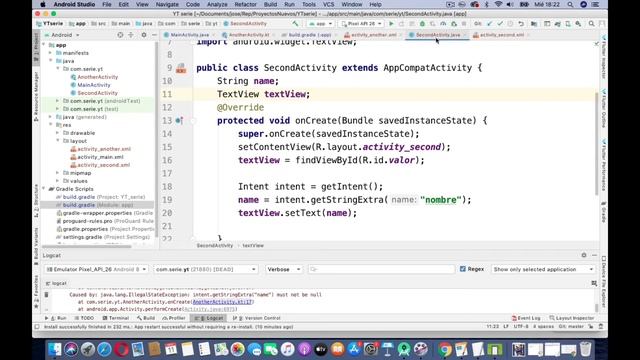Hide the Project panel with minus icon

154,35
